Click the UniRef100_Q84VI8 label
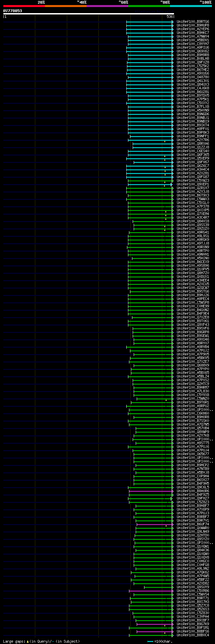This screenshot has height=644, width=215. (x=193, y=221)
